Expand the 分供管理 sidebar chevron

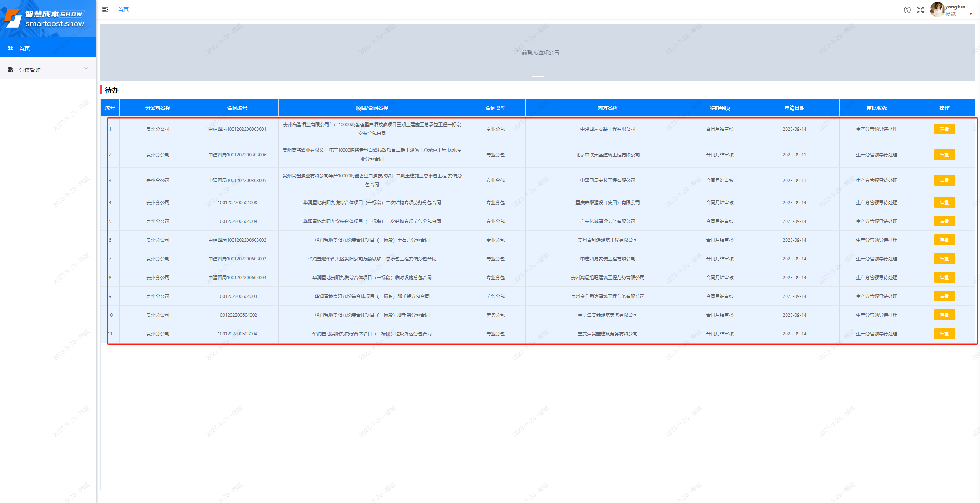coord(86,69)
